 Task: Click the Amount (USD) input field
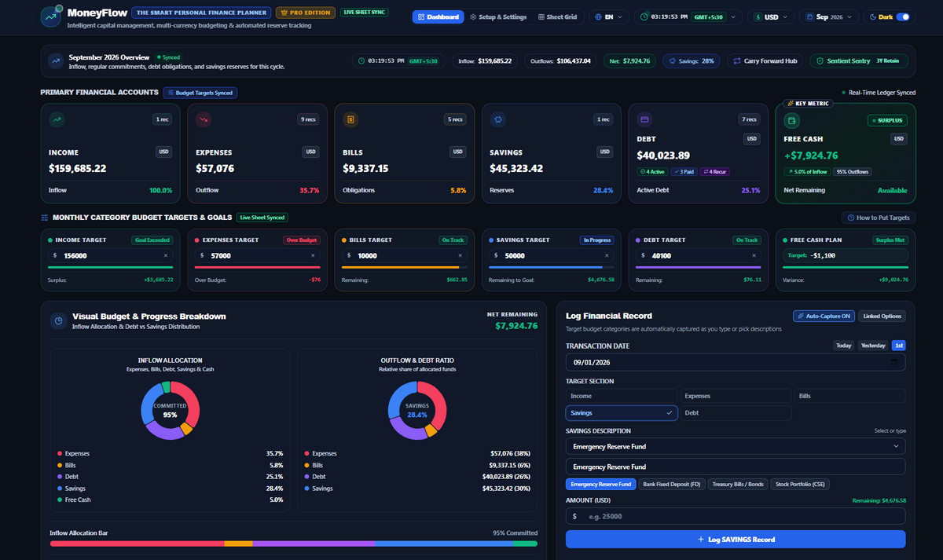[x=736, y=516]
